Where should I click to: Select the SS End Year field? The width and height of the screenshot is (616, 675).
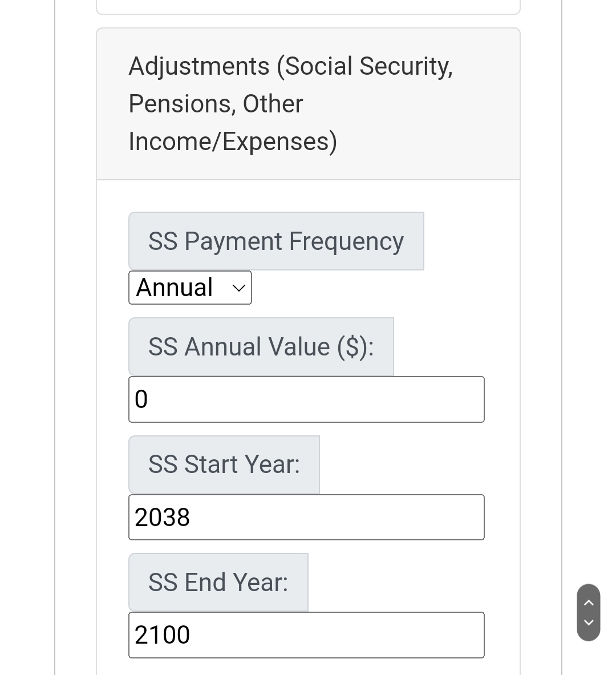click(306, 635)
